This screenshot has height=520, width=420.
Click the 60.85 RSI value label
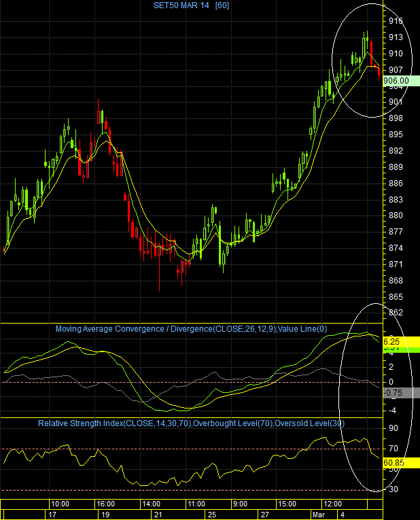click(402, 463)
